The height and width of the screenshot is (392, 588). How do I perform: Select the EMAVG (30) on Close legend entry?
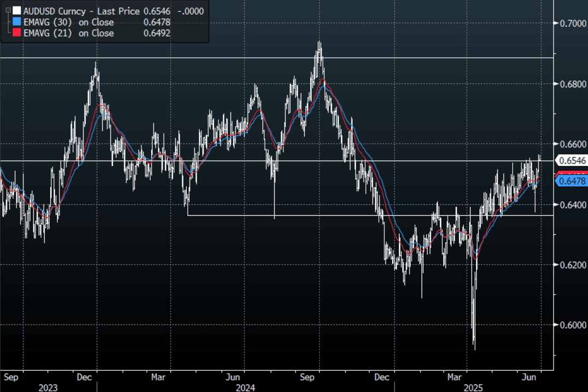tap(69, 22)
